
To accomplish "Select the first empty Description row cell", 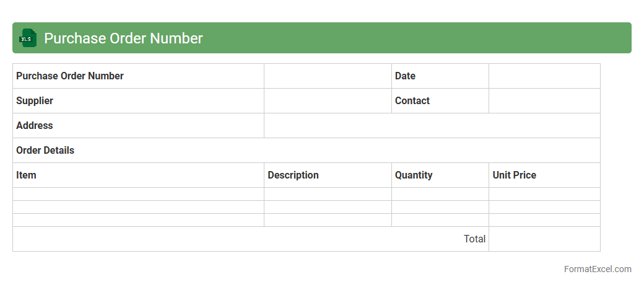I will (x=328, y=194).
